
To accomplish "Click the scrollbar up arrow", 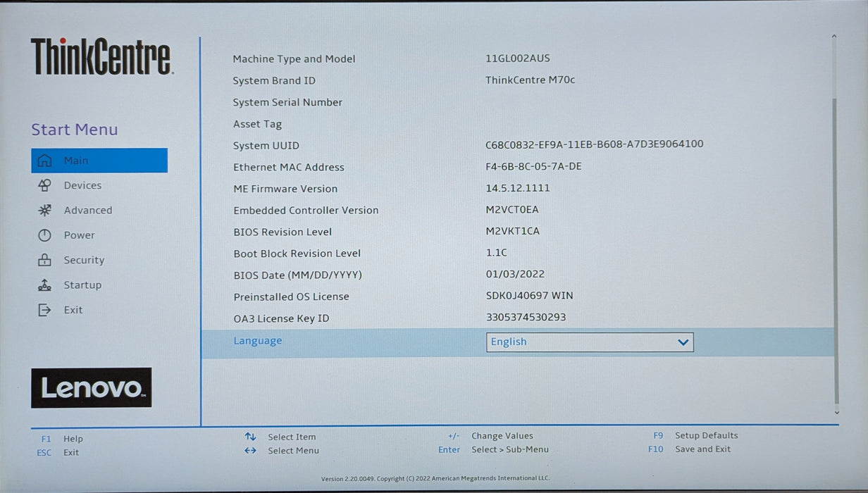I will [x=834, y=36].
